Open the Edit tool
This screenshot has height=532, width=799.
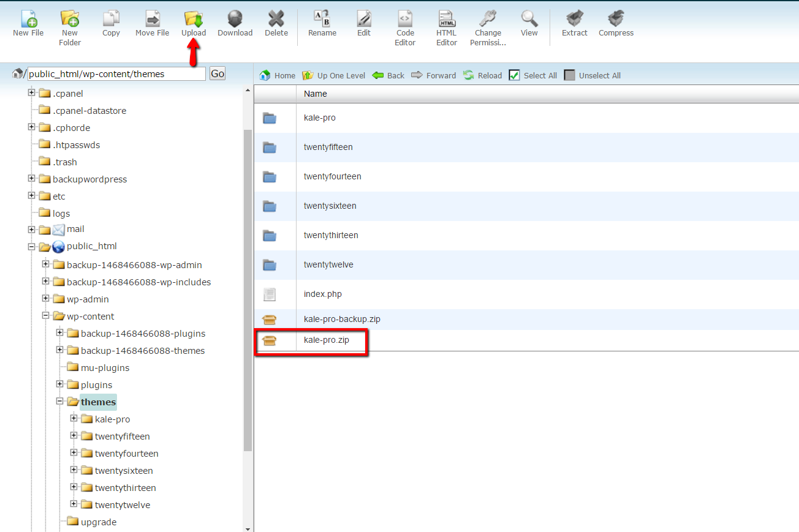pos(364,24)
